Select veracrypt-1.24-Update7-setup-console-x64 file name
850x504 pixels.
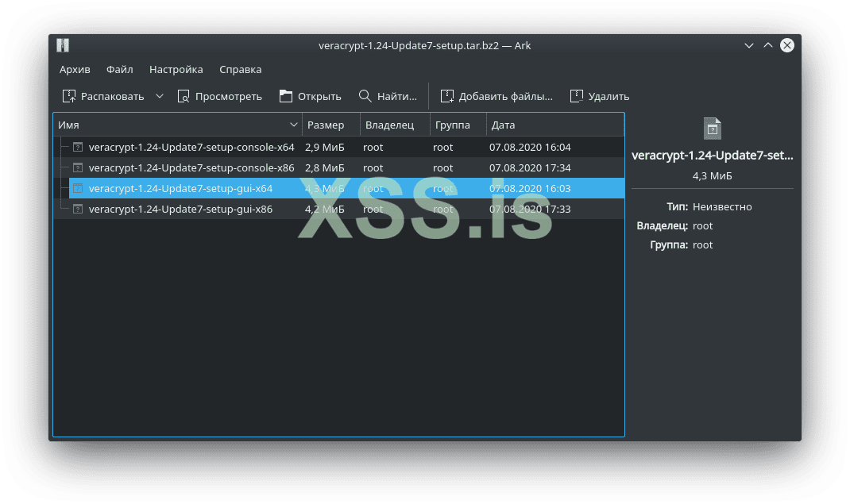[x=191, y=148]
